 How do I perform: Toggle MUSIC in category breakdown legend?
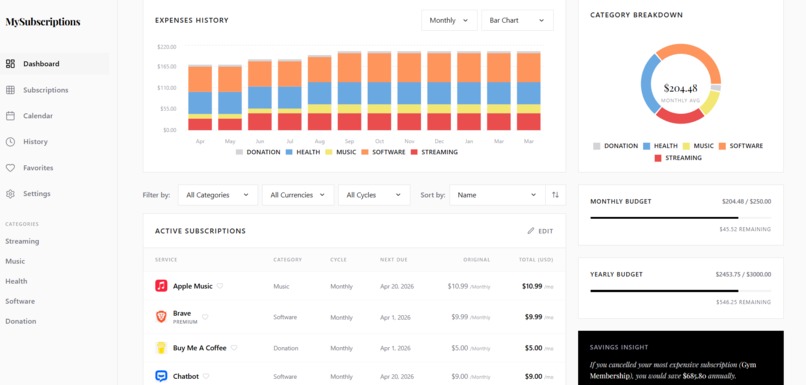[699, 146]
